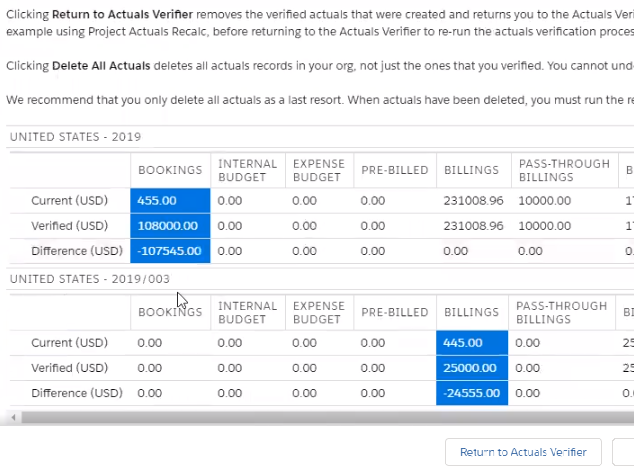Click Bookings column header in 2019 table
The width and height of the screenshot is (634, 474).
(x=170, y=170)
